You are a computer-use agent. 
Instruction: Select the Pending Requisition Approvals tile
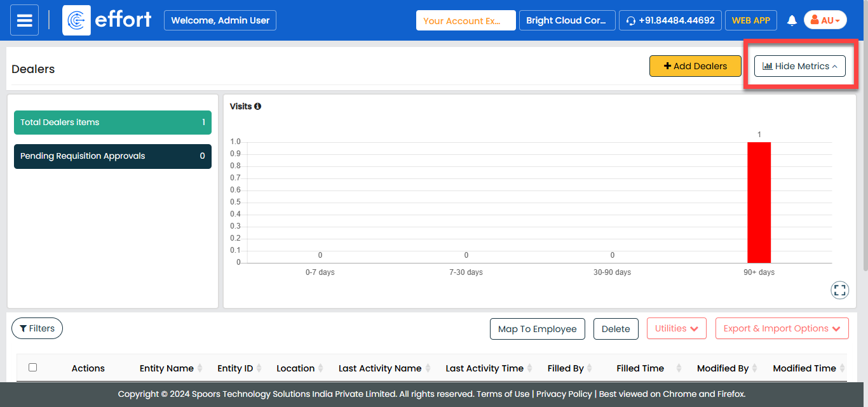tap(112, 156)
